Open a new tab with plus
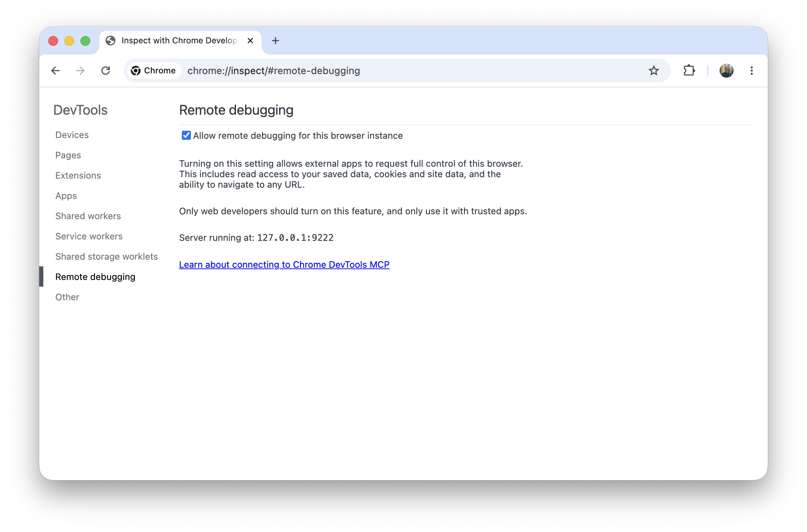The width and height of the screenshot is (807, 532). click(276, 41)
